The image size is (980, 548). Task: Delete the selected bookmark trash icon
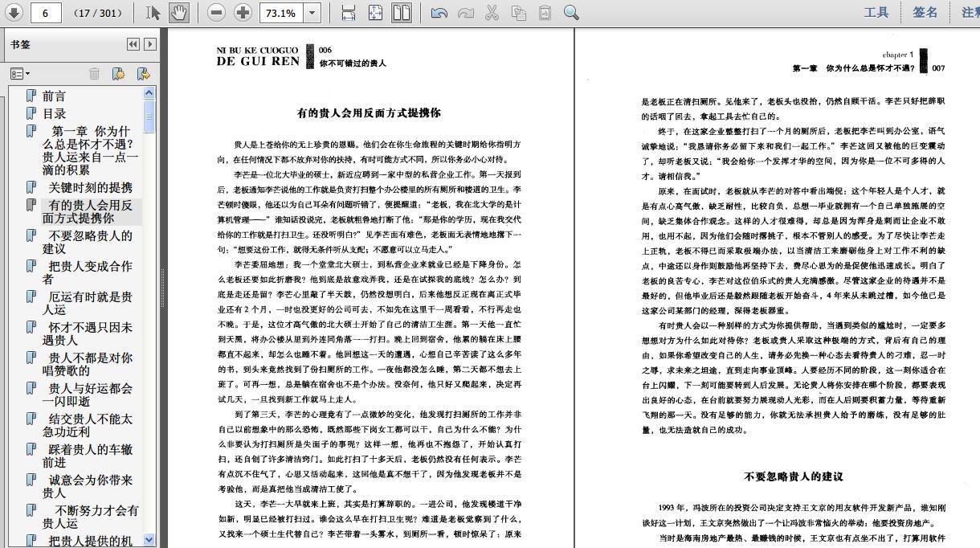pyautogui.click(x=94, y=74)
